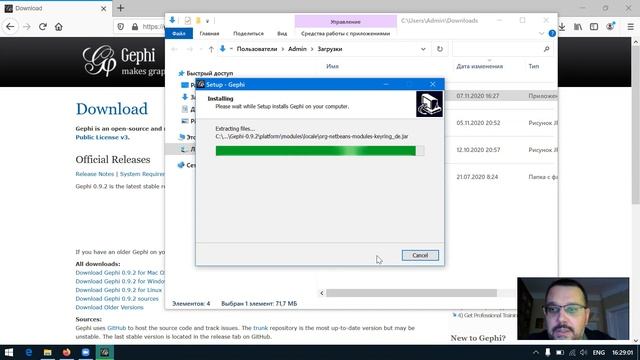Click Explorer up-directory arrow
The height and width of the screenshot is (360, 640).
click(211, 49)
